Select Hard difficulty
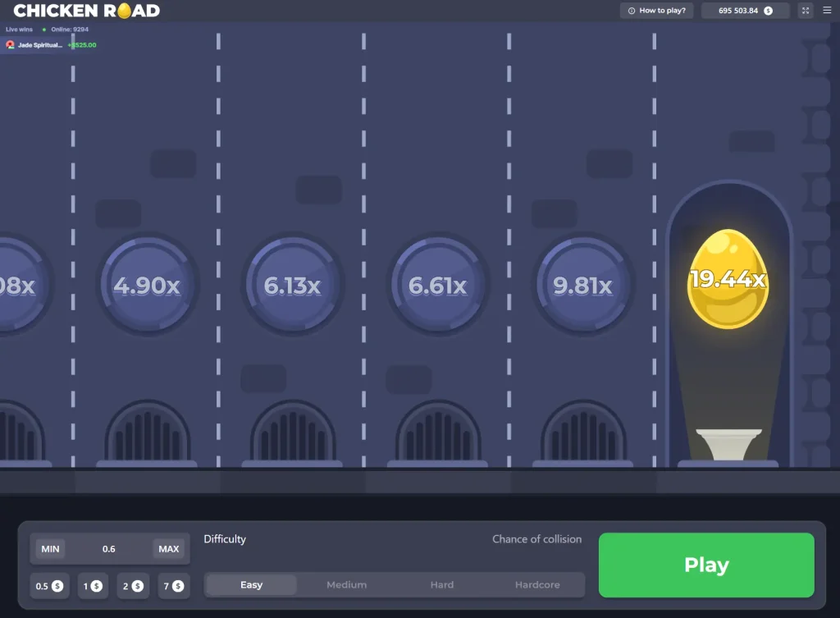Screen dimensions: 840x618 click(442, 585)
